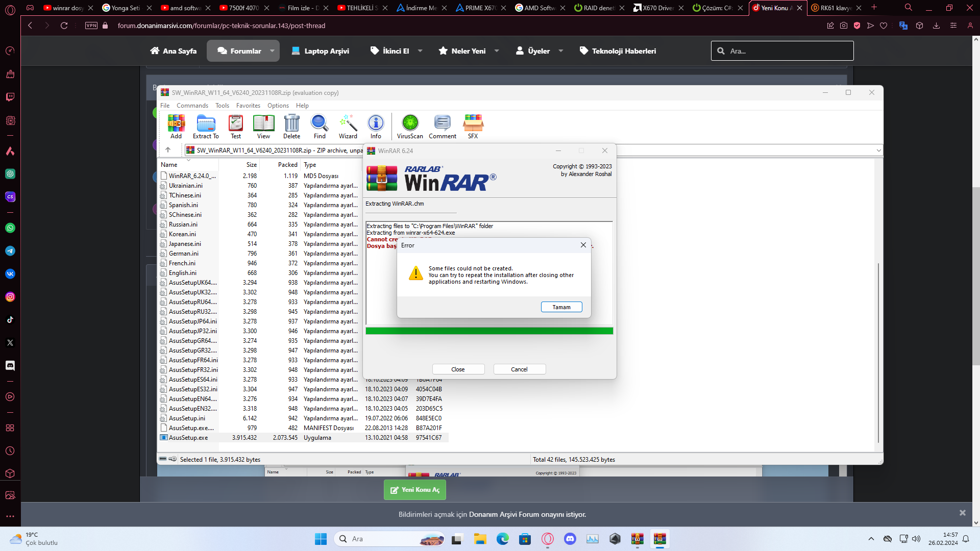Open Teknoloji Haberleri link
Image resolution: width=980 pixels, height=551 pixels.
click(618, 51)
